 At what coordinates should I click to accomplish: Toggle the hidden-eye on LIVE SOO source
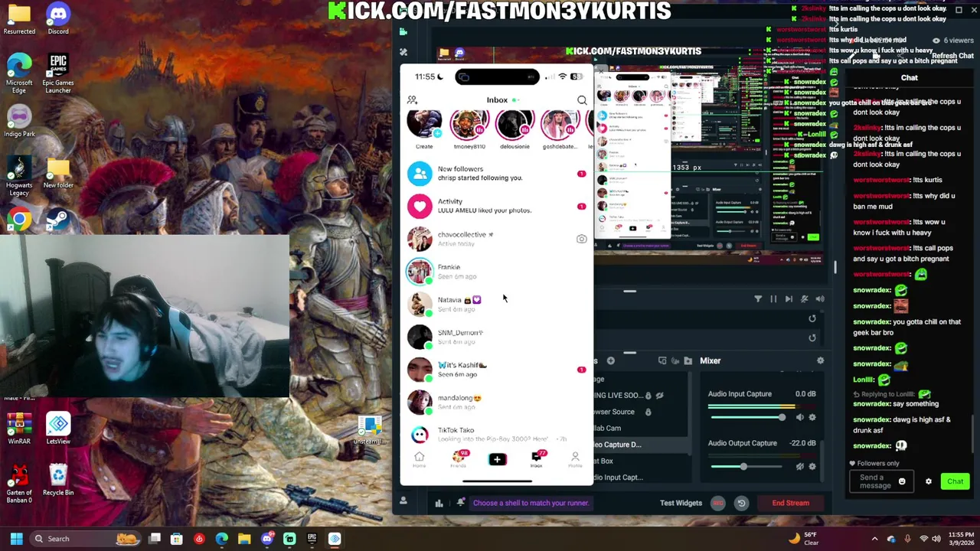tap(659, 396)
